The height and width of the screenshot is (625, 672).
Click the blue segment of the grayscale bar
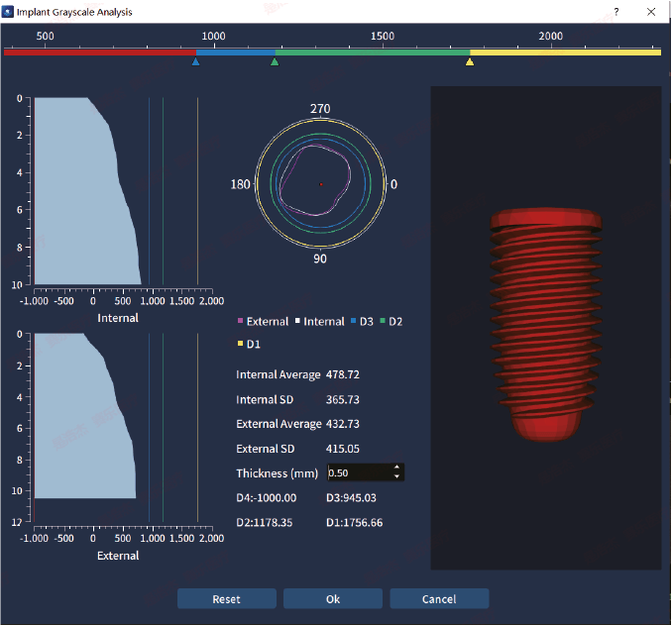236,52
